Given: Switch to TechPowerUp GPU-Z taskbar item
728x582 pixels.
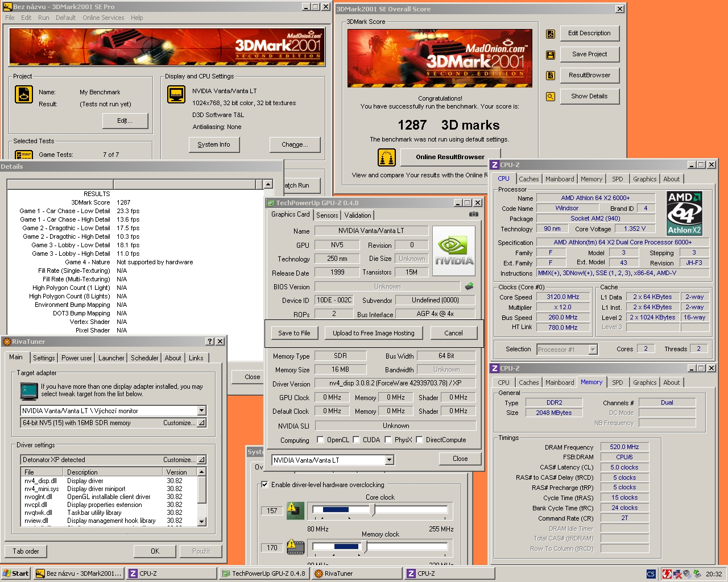Looking at the screenshot, I should 264,573.
